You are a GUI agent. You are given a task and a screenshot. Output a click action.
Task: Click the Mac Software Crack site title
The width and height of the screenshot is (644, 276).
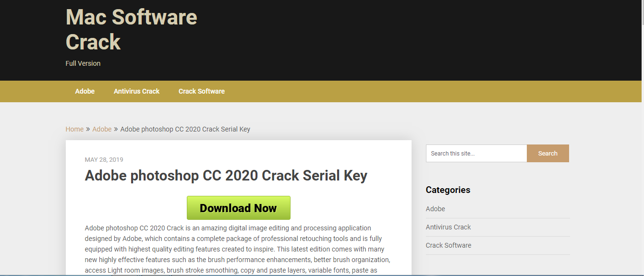tap(131, 30)
